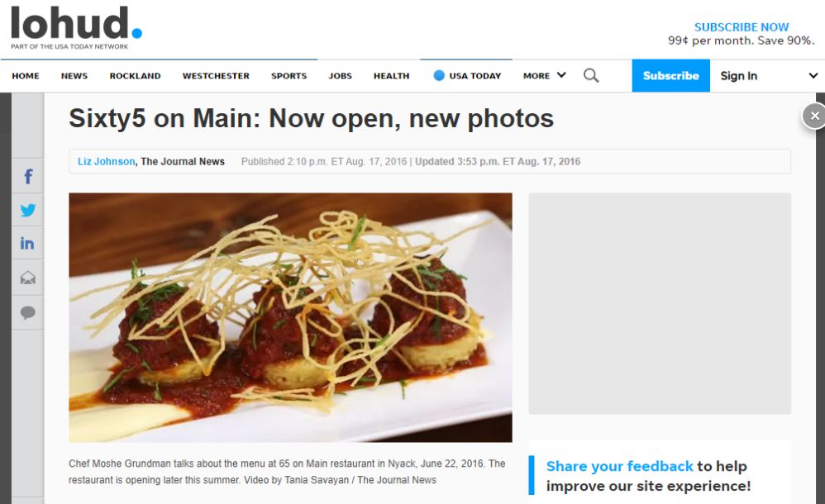Play the meatball dish video thumbnail

point(290,317)
